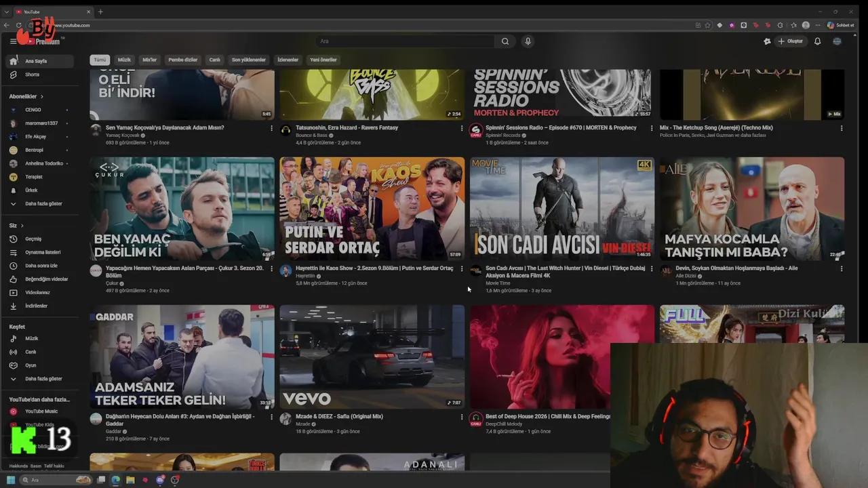Open the YouTube hamburger guide menu

coord(13,41)
